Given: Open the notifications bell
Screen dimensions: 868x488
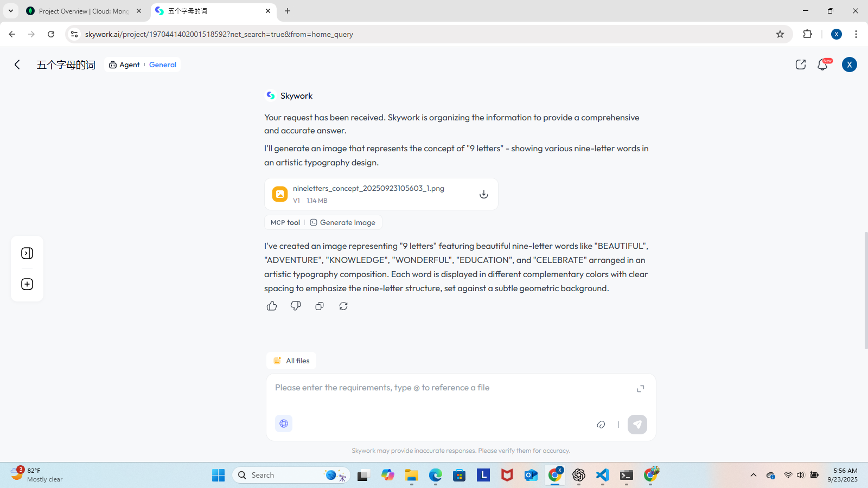Looking at the screenshot, I should click(822, 65).
